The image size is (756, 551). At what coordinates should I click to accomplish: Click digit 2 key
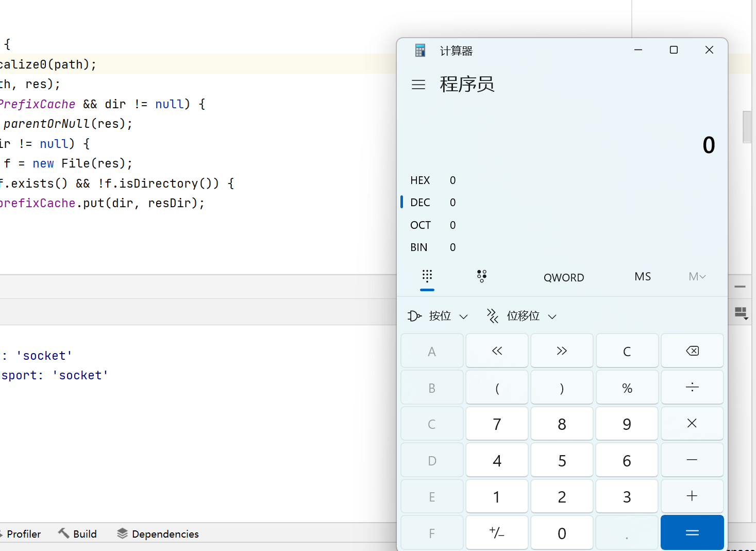pos(562,496)
